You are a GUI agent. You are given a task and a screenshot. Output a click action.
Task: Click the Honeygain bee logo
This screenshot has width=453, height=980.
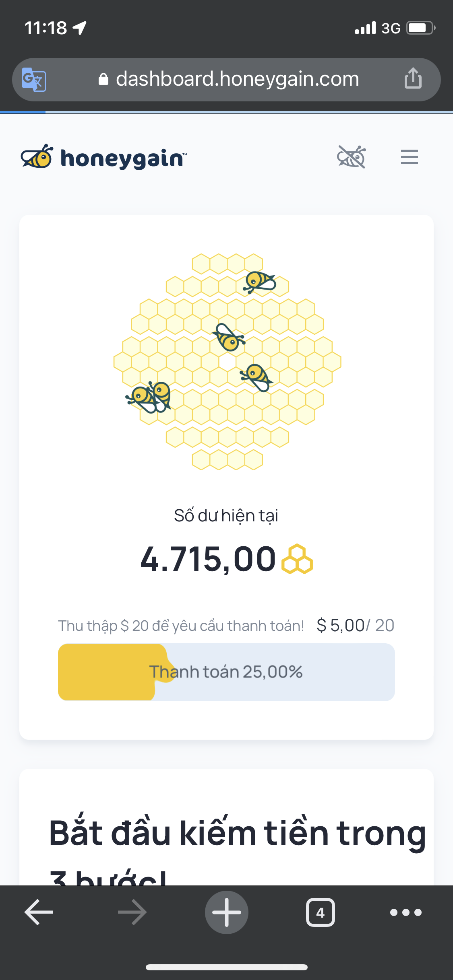[37, 157]
